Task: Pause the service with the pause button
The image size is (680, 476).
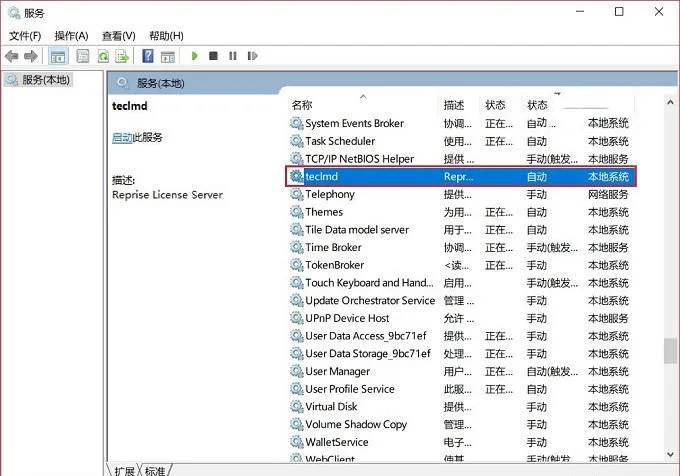Action: coord(233,56)
